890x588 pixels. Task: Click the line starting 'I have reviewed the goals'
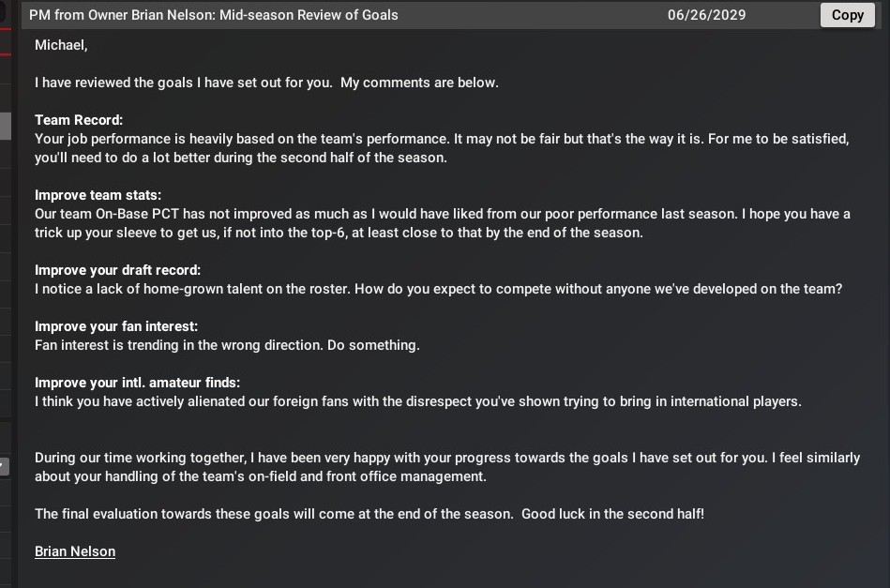pyautogui.click(x=266, y=83)
